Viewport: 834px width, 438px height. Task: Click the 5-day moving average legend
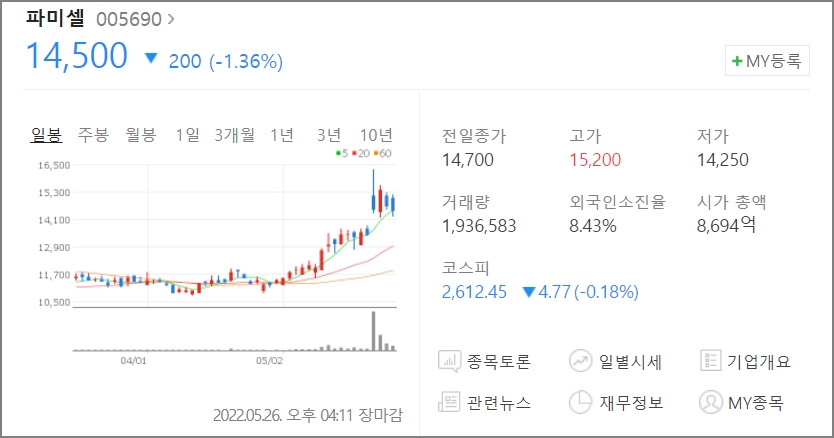click(x=343, y=153)
